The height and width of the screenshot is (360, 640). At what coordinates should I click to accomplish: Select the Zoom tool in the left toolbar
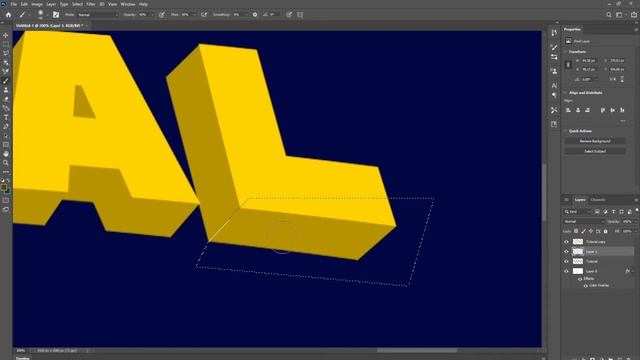tap(6, 163)
